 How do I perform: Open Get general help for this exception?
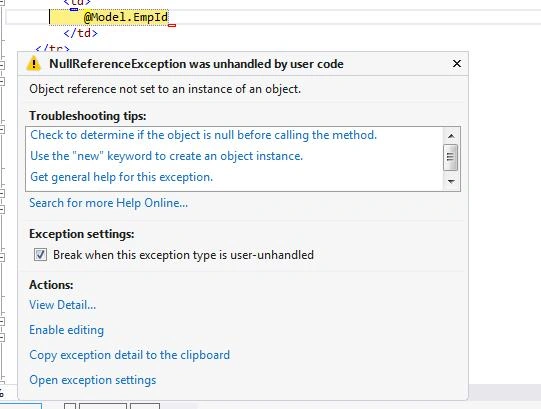121,177
